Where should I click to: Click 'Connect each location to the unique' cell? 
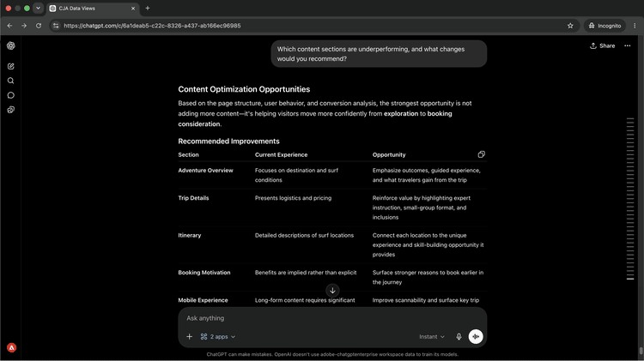pyautogui.click(x=428, y=245)
